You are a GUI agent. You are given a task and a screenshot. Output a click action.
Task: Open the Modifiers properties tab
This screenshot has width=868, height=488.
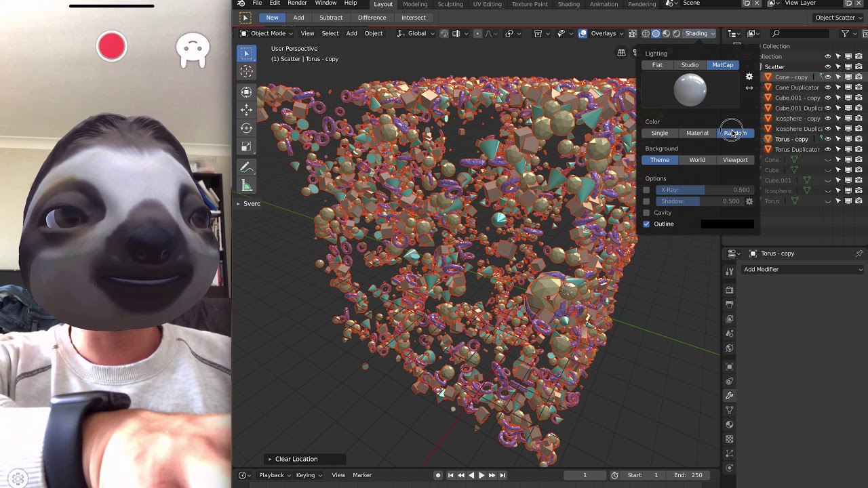coord(730,396)
